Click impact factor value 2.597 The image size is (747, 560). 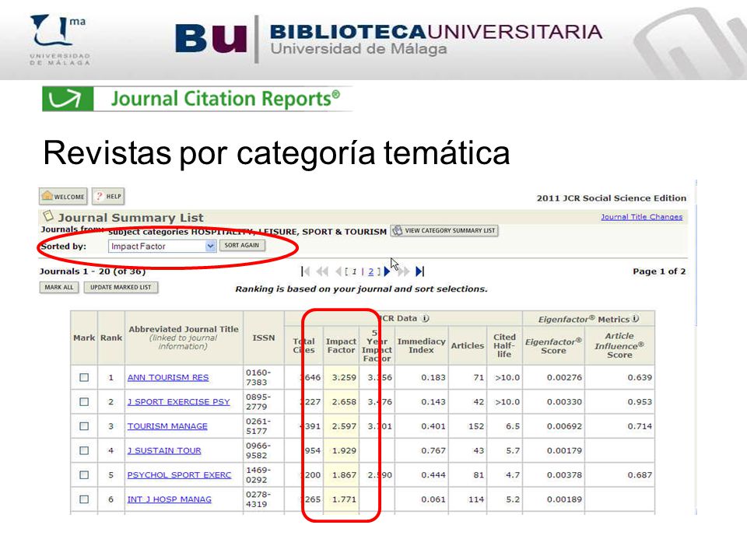(x=344, y=425)
